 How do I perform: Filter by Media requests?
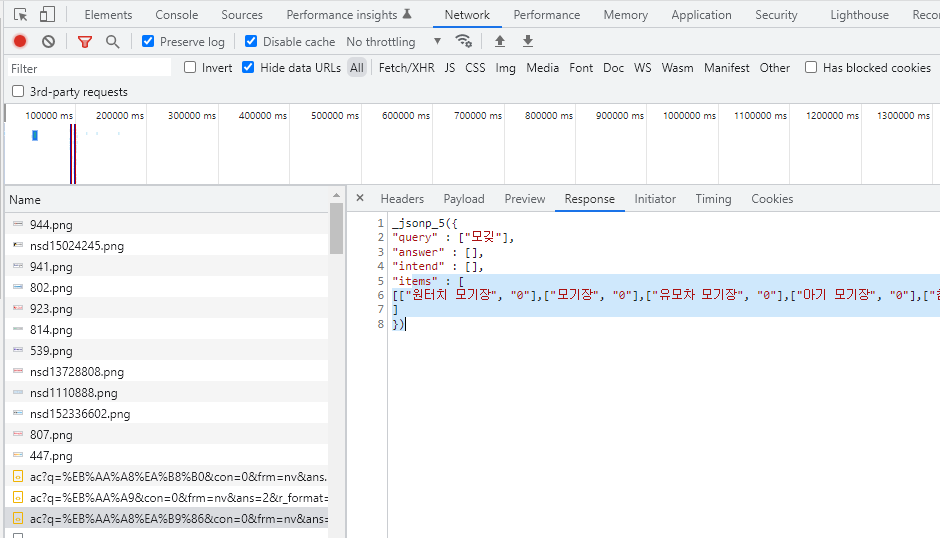(x=542, y=68)
